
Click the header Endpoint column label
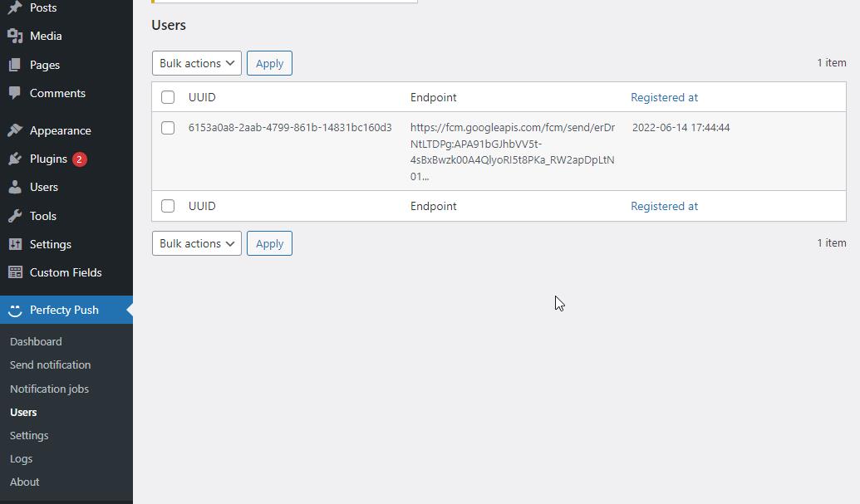click(x=433, y=97)
